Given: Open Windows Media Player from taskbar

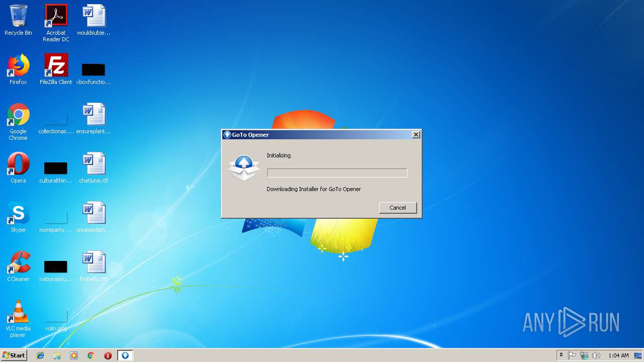Looking at the screenshot, I should pyautogui.click(x=74, y=355).
